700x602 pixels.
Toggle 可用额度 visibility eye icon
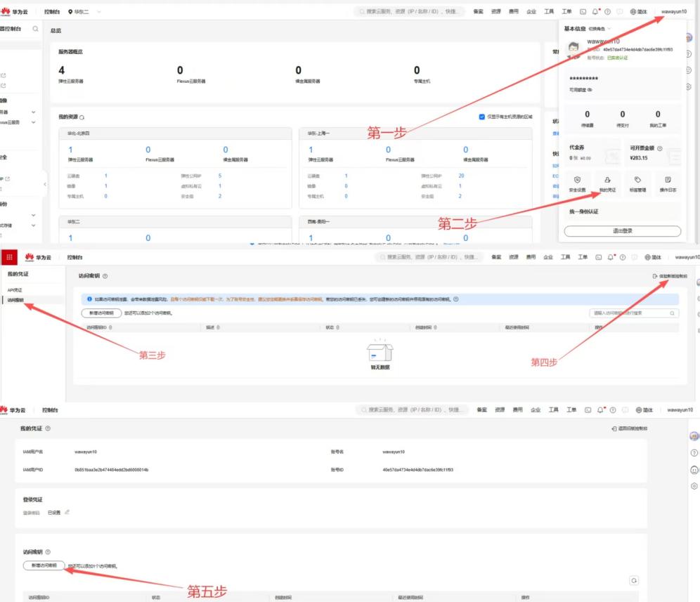tap(589, 90)
